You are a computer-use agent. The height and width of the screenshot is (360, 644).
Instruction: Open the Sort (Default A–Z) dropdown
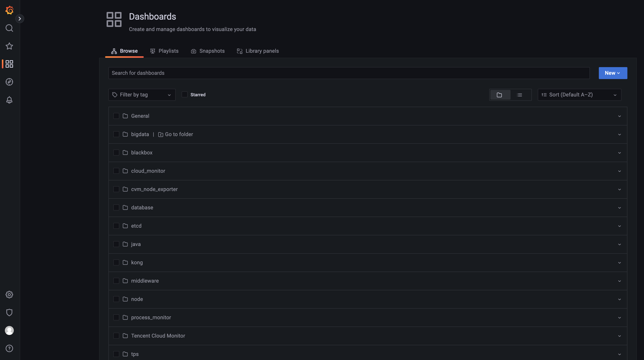(579, 95)
